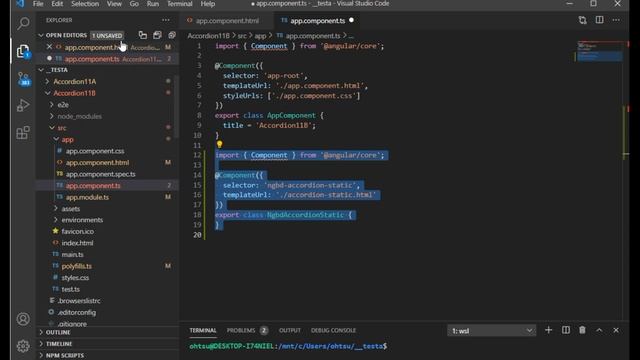Select the PROBLEMS panel tab
Image resolution: width=640 pixels, height=360 pixels.
tap(241, 330)
